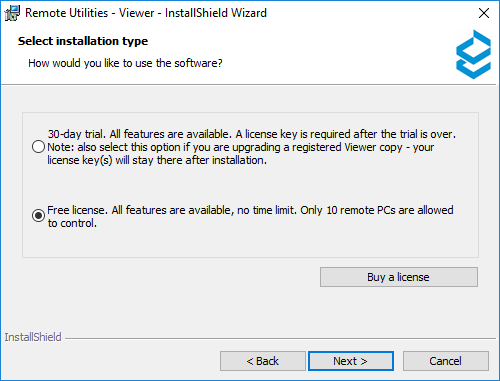Click the separator line beside InstallShield label
This screenshot has width=500, height=381.
pos(280,339)
